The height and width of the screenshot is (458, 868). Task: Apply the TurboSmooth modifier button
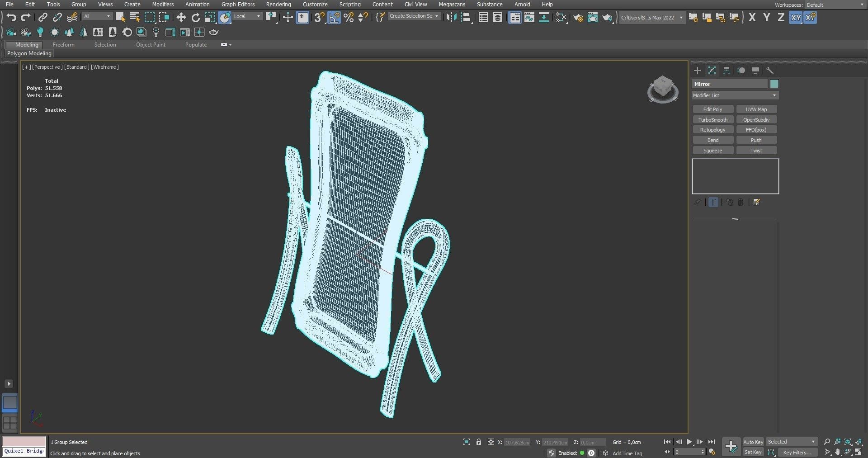713,120
